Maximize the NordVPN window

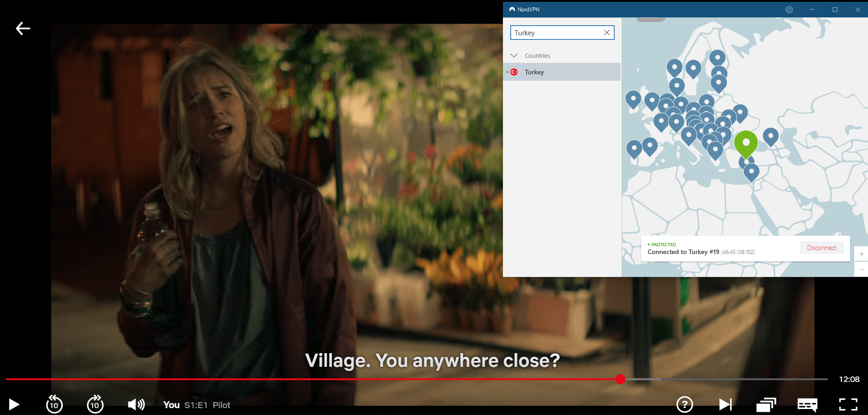tap(835, 10)
